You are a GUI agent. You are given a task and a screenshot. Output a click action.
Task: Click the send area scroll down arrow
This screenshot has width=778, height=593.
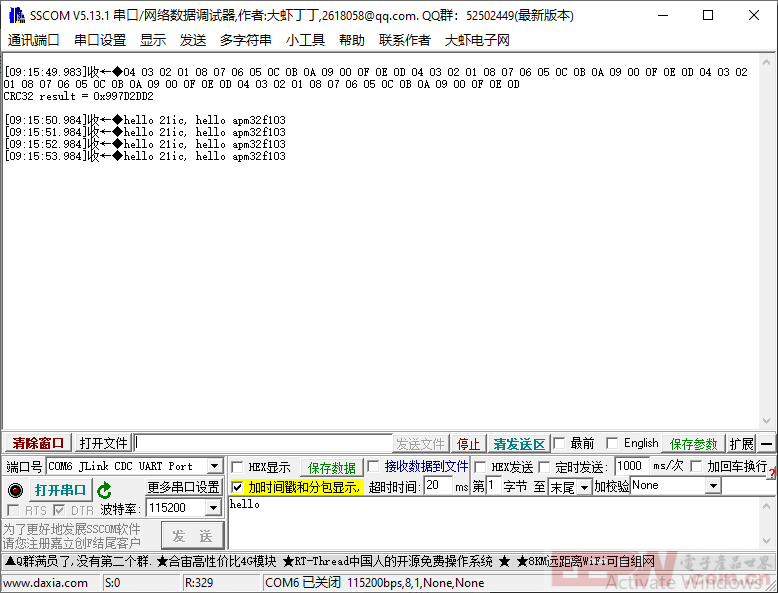[x=767, y=540]
